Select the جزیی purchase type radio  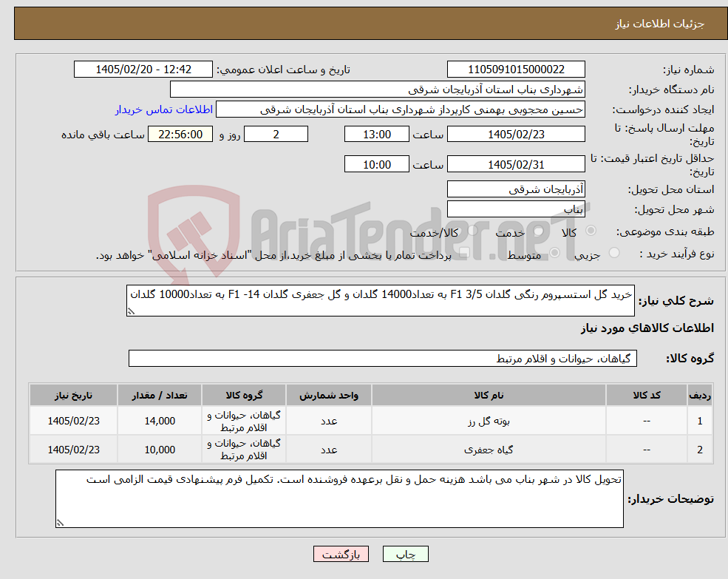[x=614, y=253]
